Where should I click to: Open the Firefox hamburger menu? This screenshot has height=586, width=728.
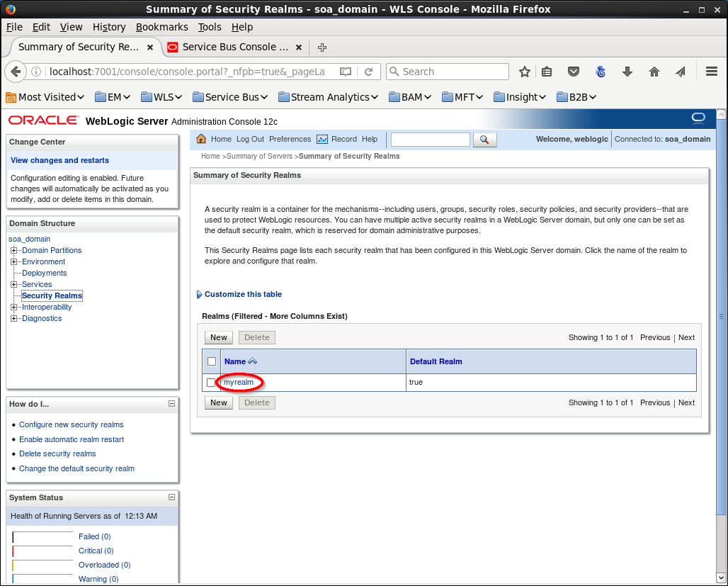pos(712,72)
